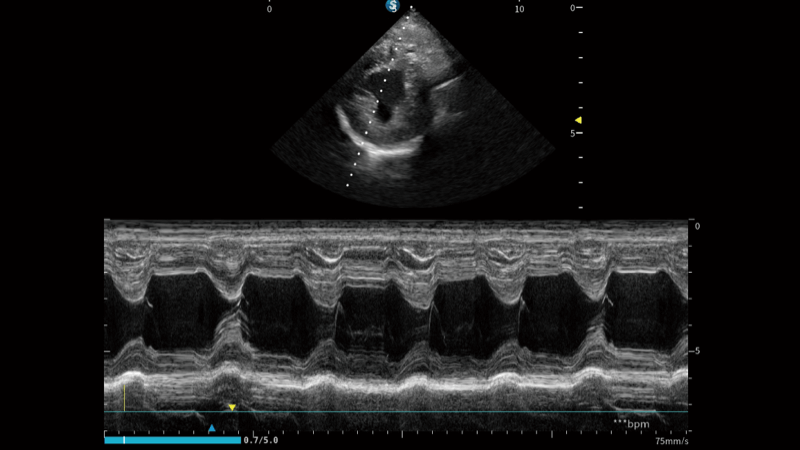Click the white position tick on blue bar

(x=124, y=439)
